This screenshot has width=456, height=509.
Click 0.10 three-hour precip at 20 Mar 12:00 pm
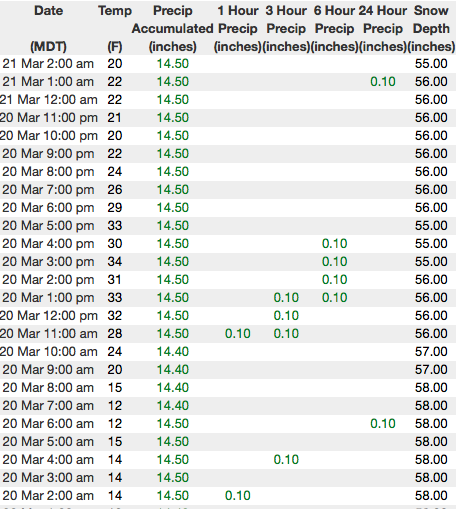click(286, 316)
